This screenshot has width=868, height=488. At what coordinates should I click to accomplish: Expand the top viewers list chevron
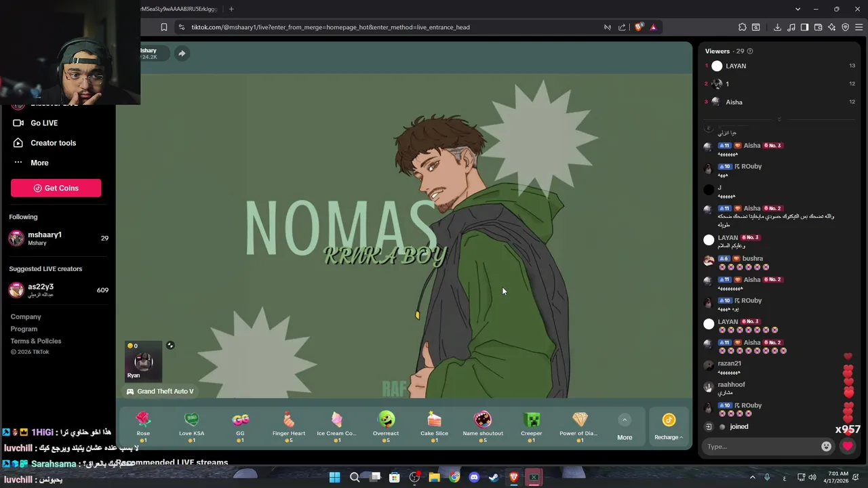coord(779,119)
